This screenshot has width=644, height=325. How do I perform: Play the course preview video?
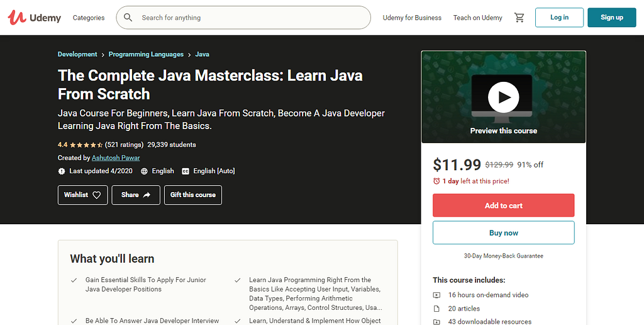504,97
